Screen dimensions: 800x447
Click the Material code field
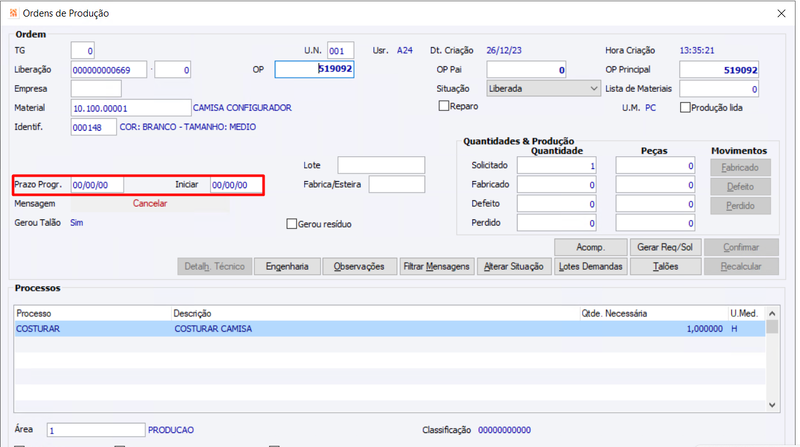pos(131,108)
